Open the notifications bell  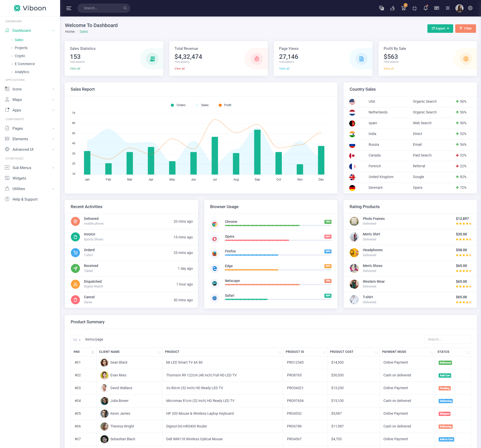(425, 8)
